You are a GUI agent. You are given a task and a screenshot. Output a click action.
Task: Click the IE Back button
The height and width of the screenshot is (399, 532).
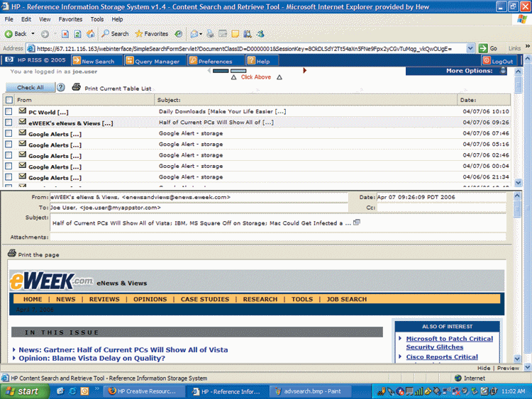pyautogui.click(x=16, y=34)
